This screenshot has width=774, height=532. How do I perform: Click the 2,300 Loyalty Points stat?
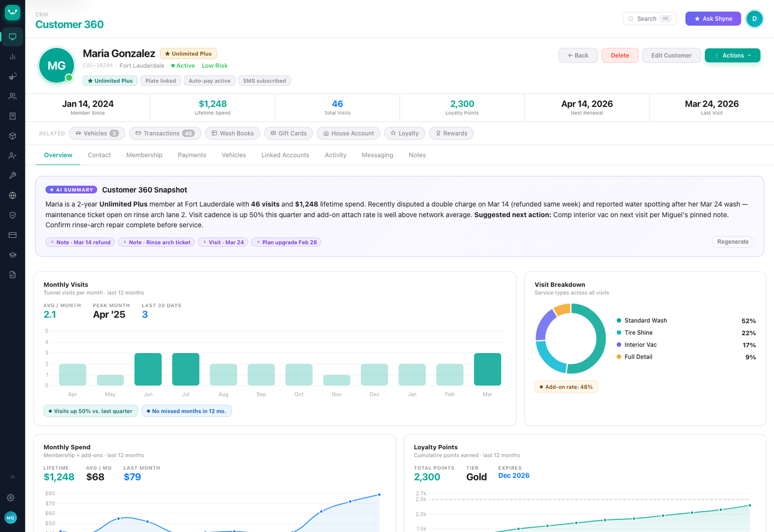point(462,107)
